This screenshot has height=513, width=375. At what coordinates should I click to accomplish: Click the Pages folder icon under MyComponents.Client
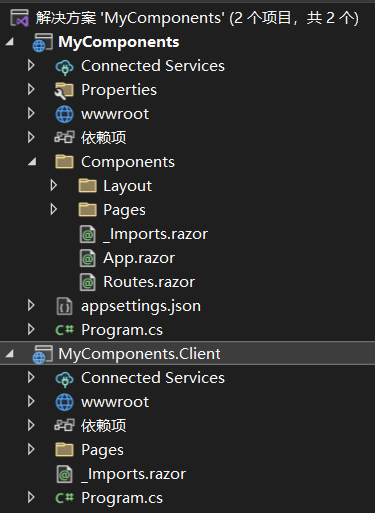pos(64,450)
